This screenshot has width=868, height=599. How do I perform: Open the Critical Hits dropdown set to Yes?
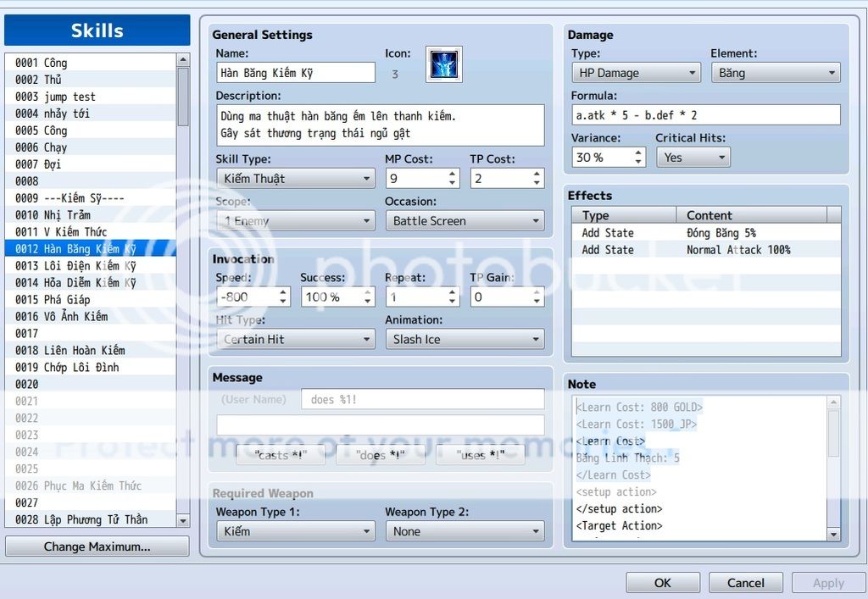tap(693, 157)
